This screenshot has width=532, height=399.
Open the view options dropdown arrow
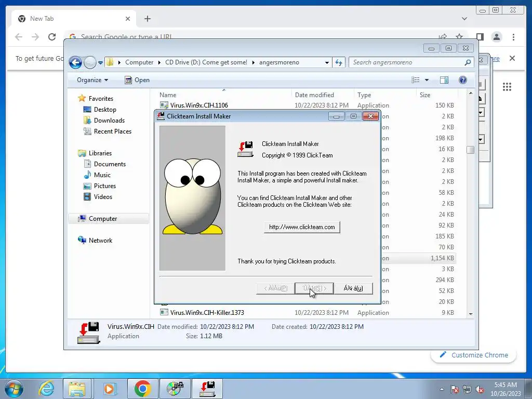tap(427, 80)
